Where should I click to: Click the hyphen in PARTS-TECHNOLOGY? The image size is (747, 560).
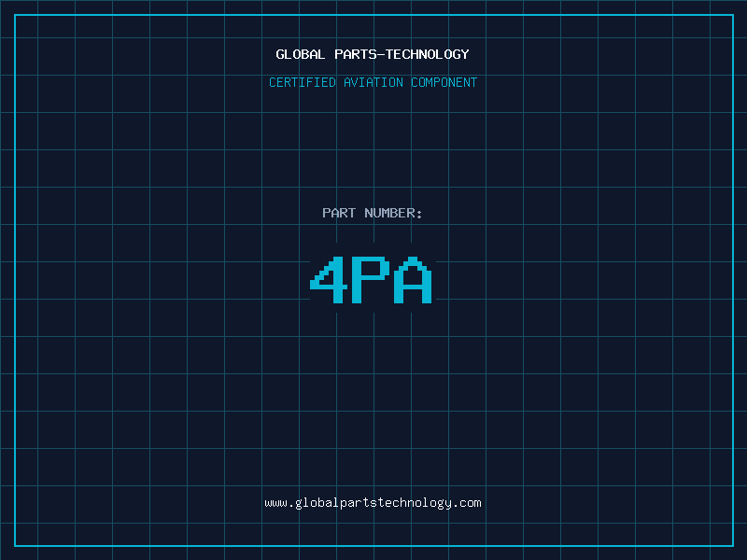point(382,55)
